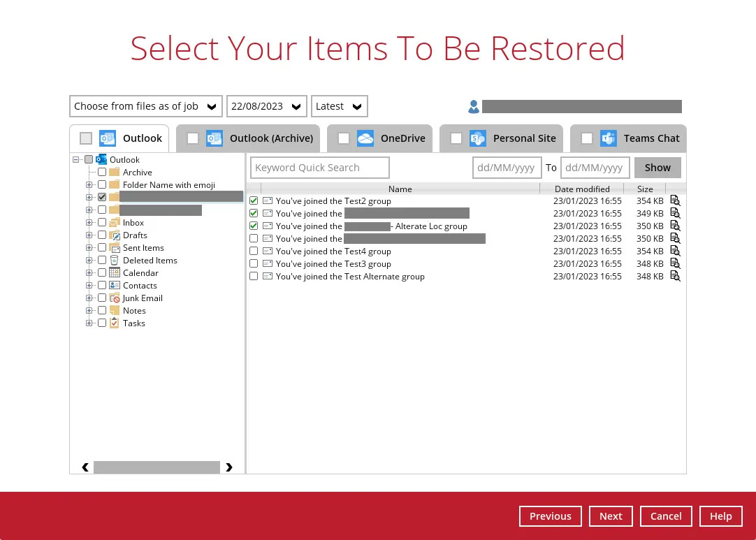The height and width of the screenshot is (540, 756).
Task: Open the 22/08/2023 date dropdown
Action: point(267,106)
